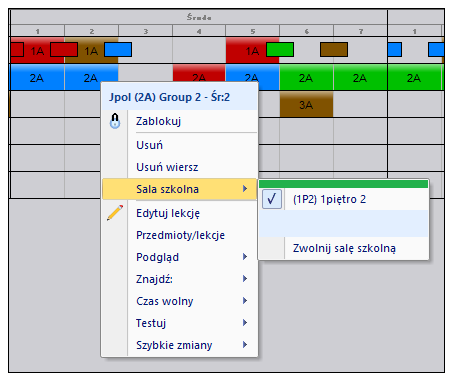Click the blue 2A cell in period 1
Screen dimensions: 455x381
37,77
